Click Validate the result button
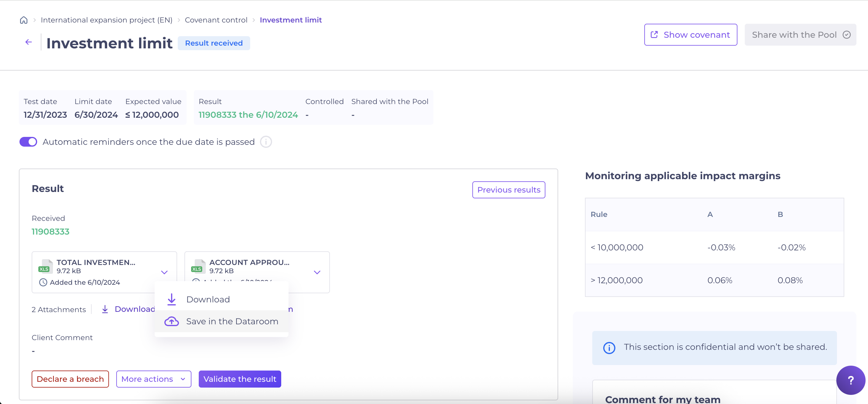The height and width of the screenshot is (404, 868). click(x=240, y=379)
